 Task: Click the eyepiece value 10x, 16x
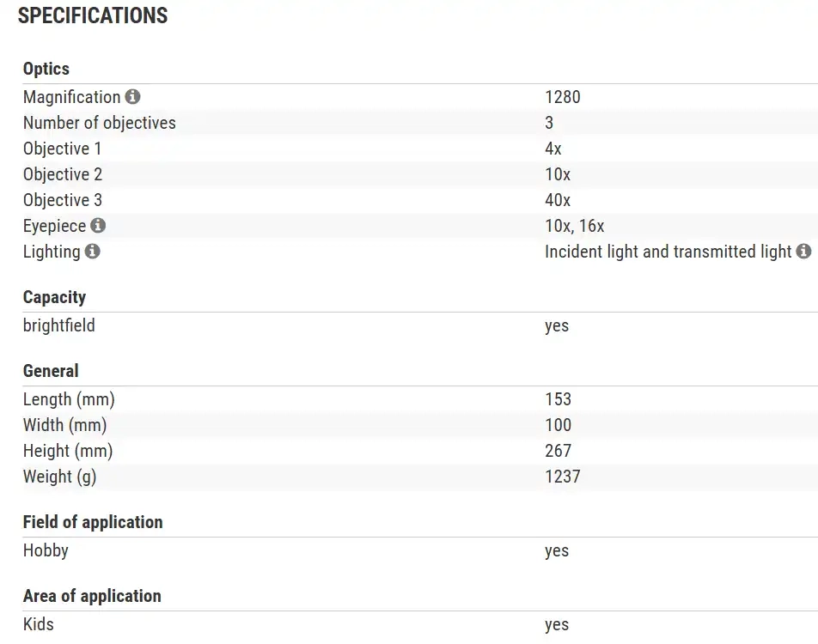point(574,226)
